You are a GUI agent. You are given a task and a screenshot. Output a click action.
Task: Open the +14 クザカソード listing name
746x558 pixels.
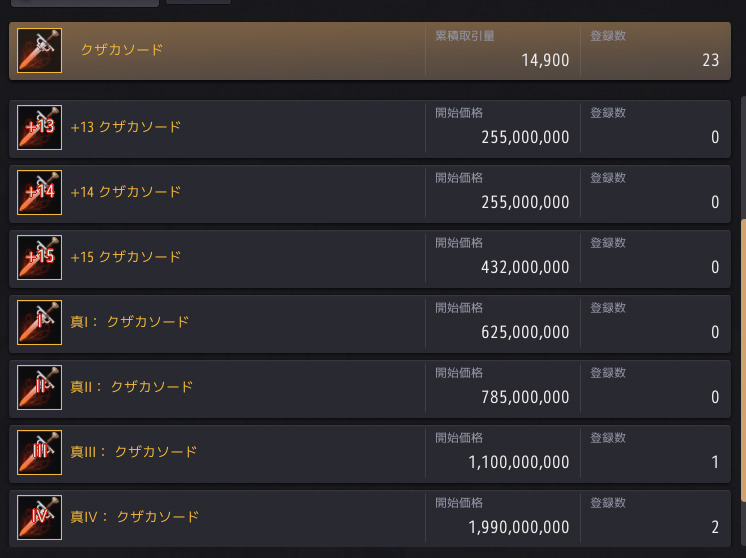[126, 192]
